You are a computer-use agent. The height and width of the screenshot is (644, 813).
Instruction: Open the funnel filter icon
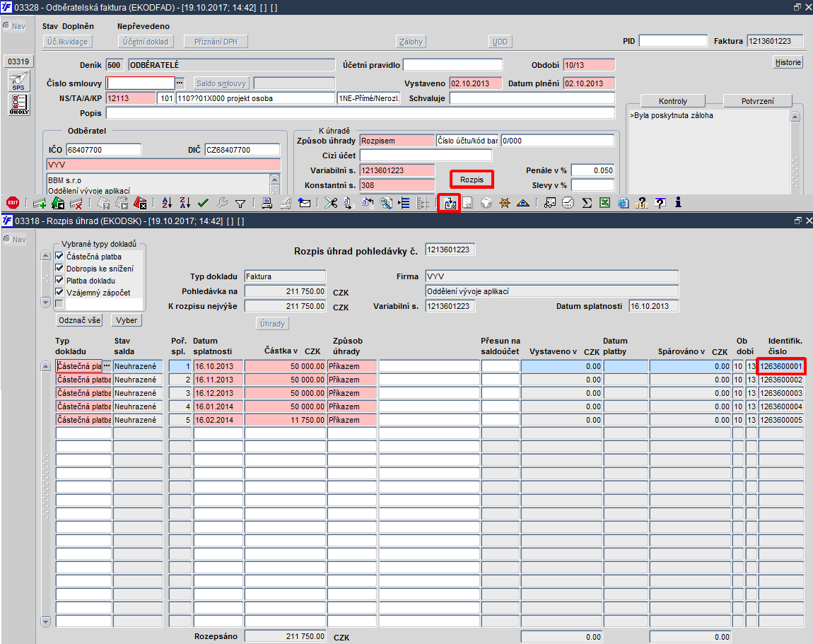[240, 204]
